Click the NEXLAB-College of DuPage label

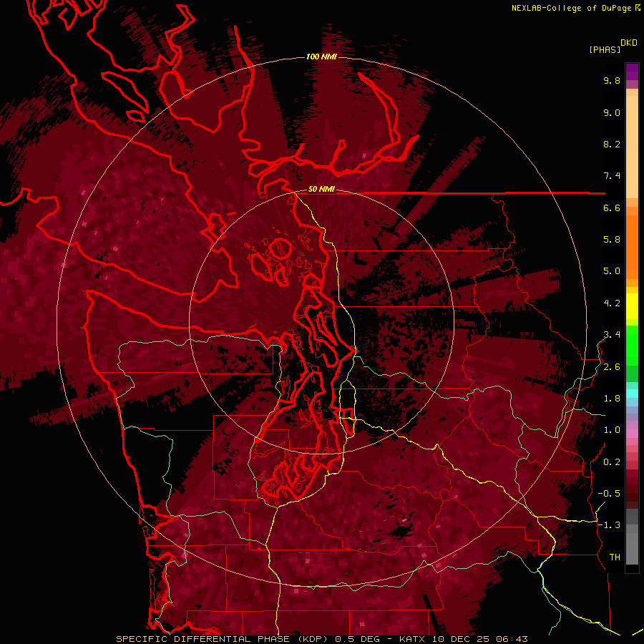575,8
